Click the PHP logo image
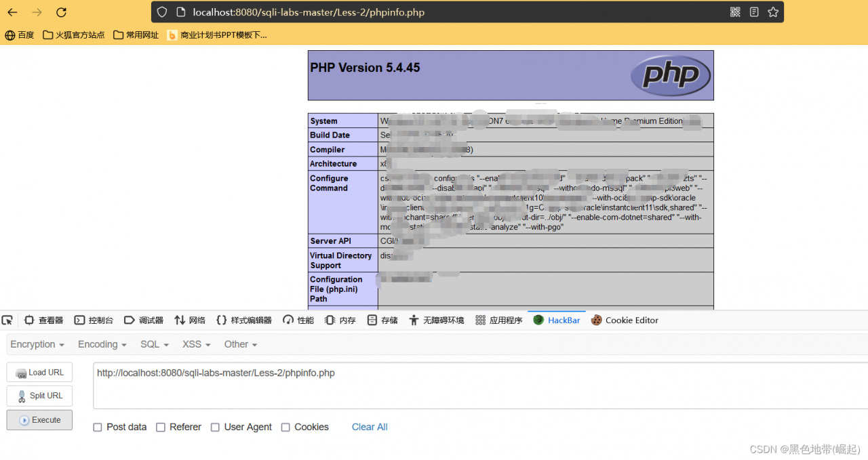This screenshot has width=868, height=460. tap(670, 75)
